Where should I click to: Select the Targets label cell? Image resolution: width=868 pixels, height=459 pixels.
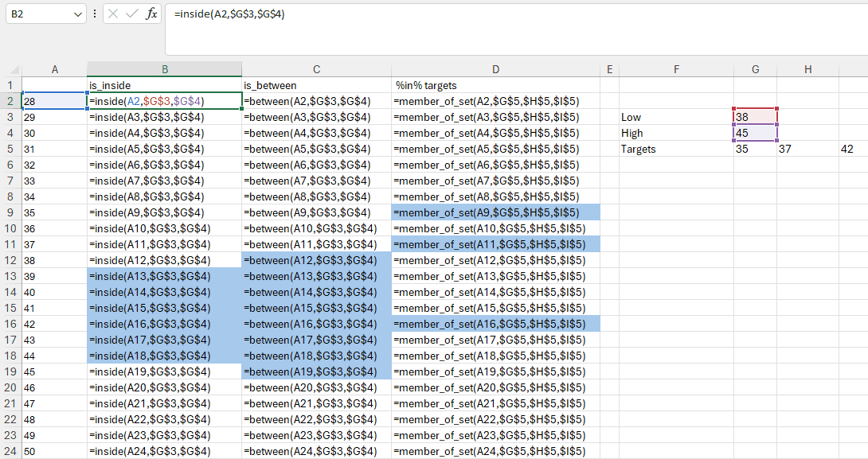pos(676,149)
